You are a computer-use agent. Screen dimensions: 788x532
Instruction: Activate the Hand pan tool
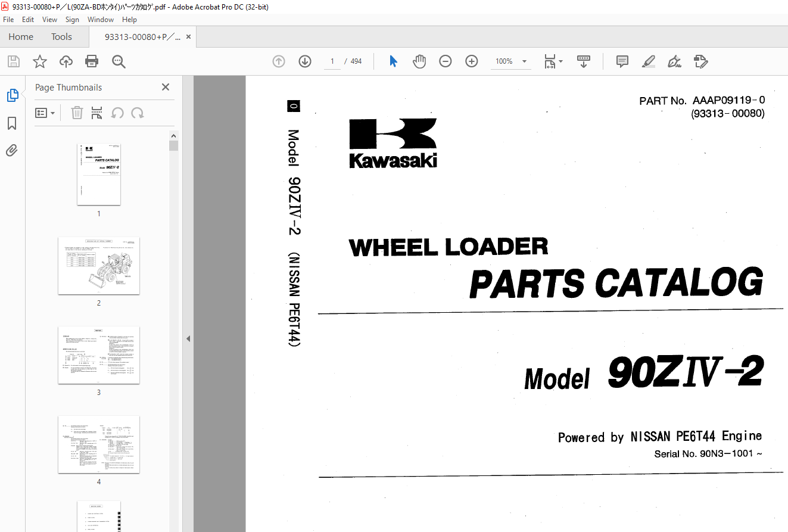pyautogui.click(x=419, y=61)
